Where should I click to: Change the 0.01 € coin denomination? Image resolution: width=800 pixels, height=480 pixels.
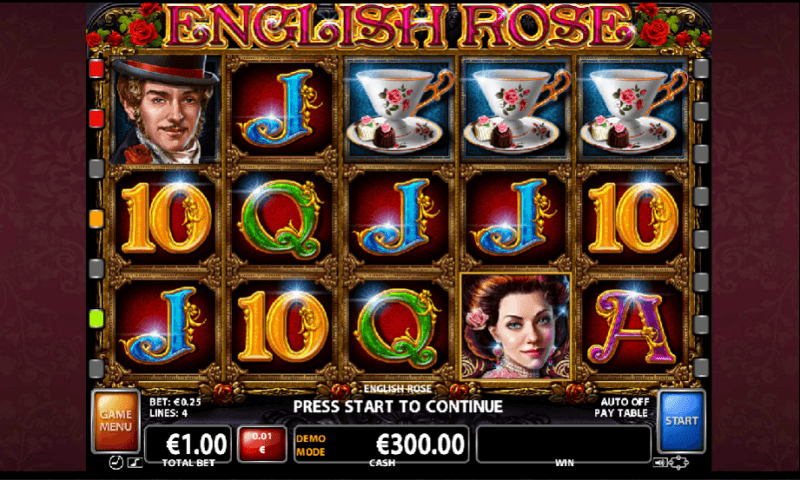pos(262,443)
